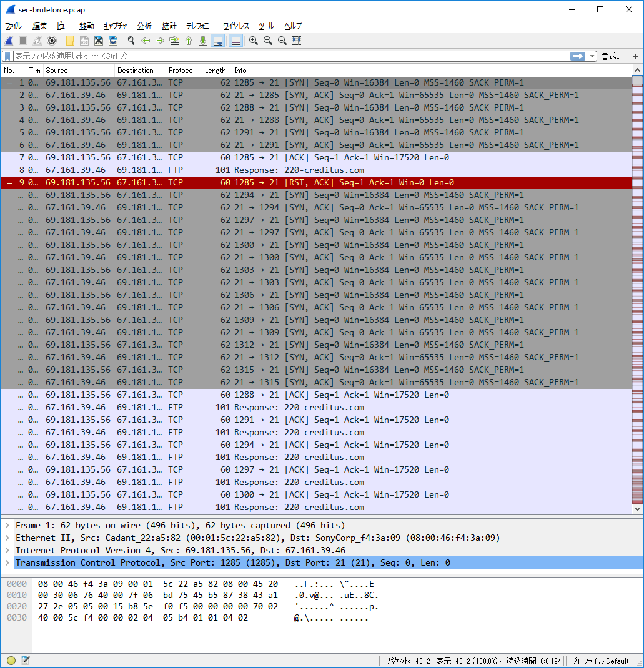644x668 pixels.
Task: Open the ビュー menu
Action: click(x=62, y=26)
